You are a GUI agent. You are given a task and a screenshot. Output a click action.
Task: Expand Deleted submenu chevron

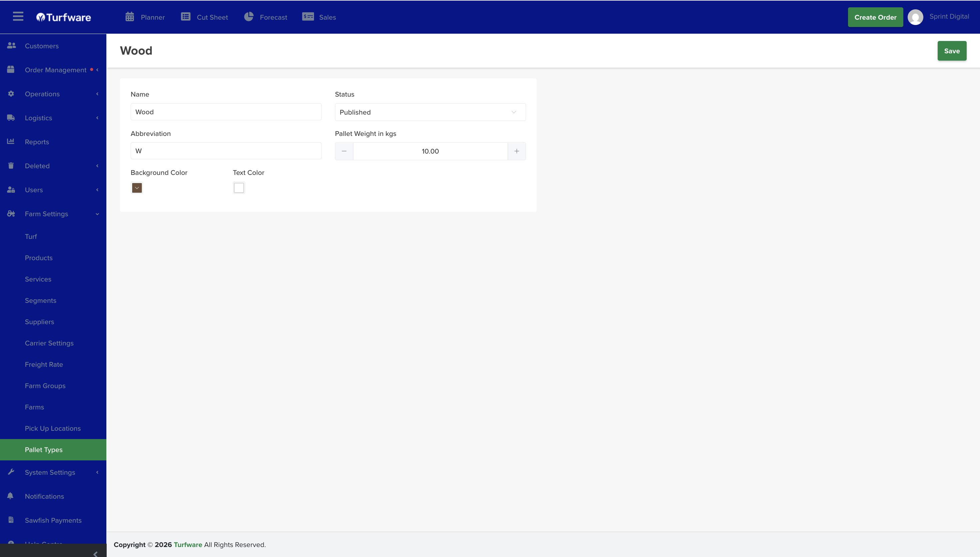(x=97, y=166)
